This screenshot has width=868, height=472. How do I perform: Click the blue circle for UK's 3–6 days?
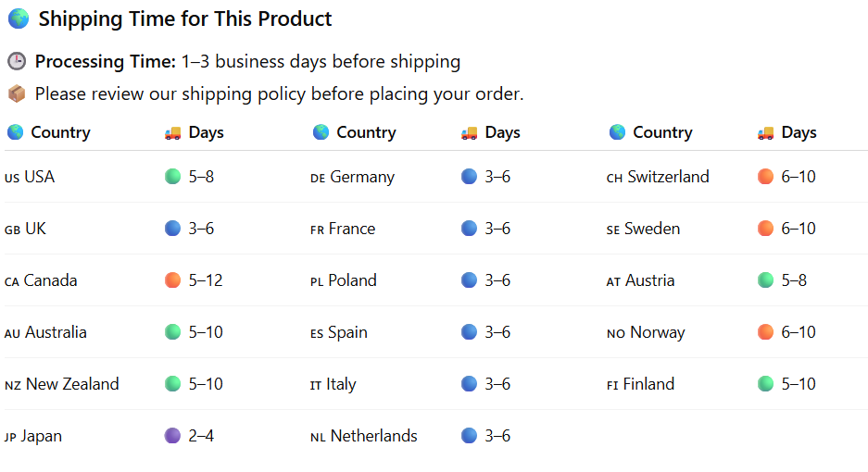tap(172, 229)
